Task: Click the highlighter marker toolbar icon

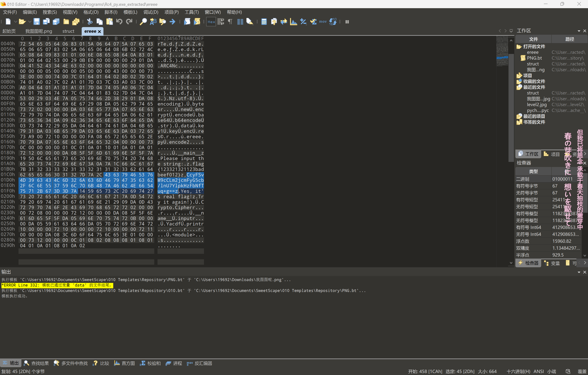Action: [x=250, y=22]
